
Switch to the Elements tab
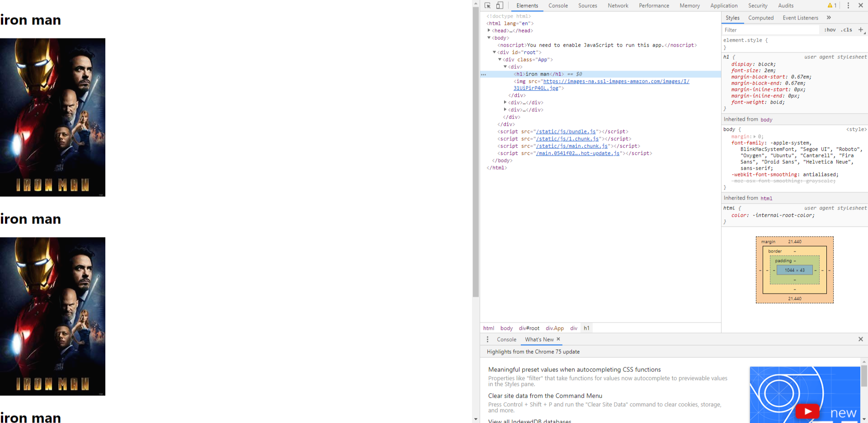tap(527, 5)
